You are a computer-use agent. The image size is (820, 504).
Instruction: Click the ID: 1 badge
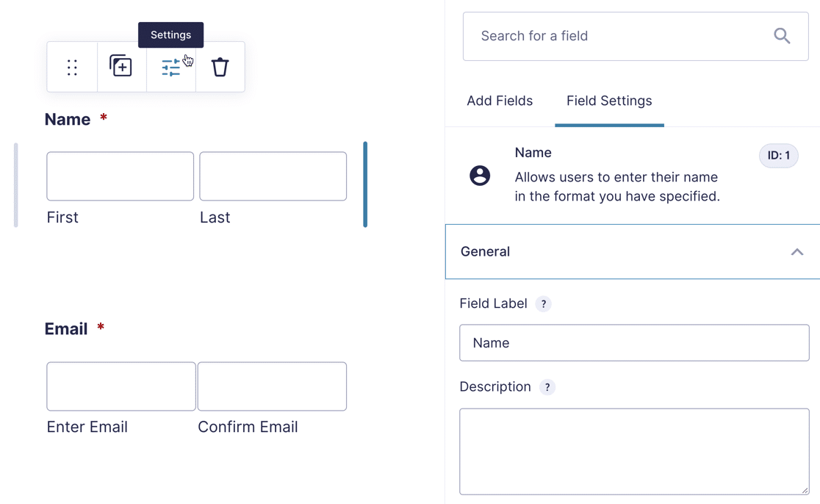(778, 156)
